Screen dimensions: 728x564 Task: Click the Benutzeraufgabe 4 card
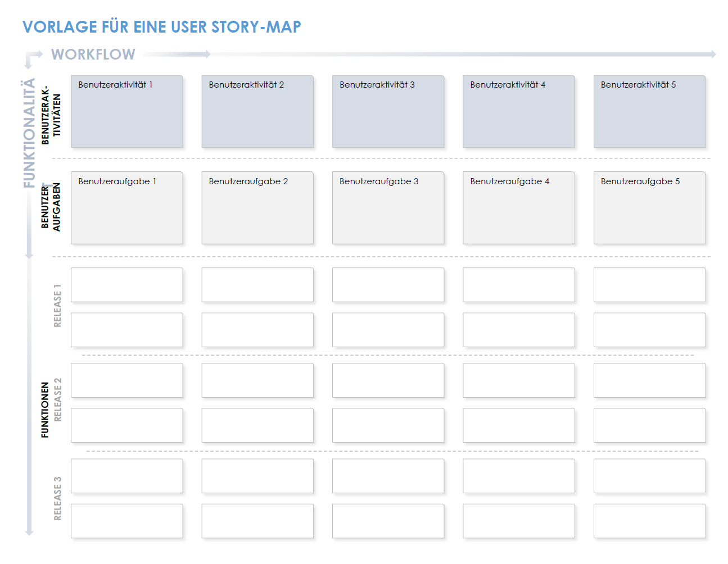(519, 208)
